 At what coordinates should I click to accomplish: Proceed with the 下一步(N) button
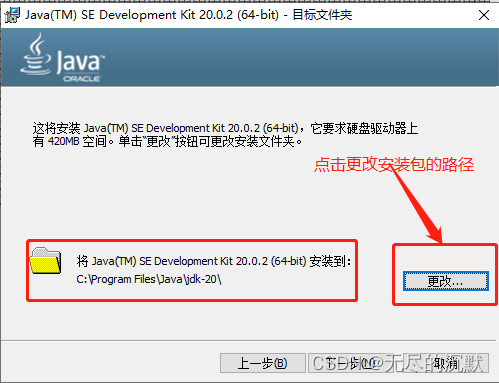(351, 363)
